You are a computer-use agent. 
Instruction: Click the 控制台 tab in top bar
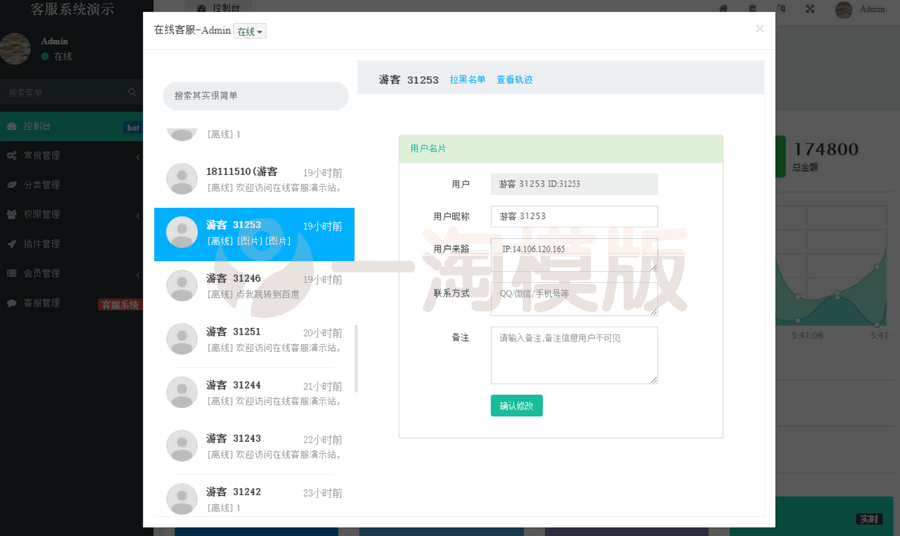219,7
